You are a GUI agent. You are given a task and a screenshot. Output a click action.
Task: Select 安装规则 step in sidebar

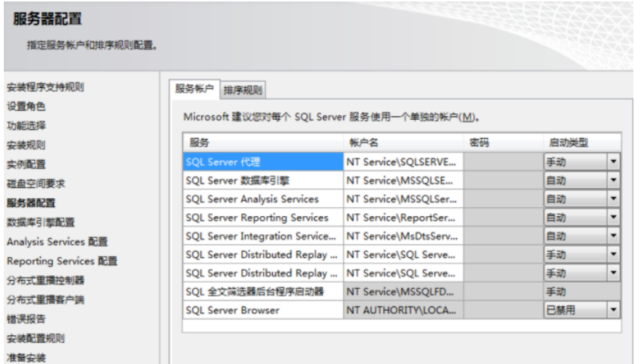(x=26, y=145)
